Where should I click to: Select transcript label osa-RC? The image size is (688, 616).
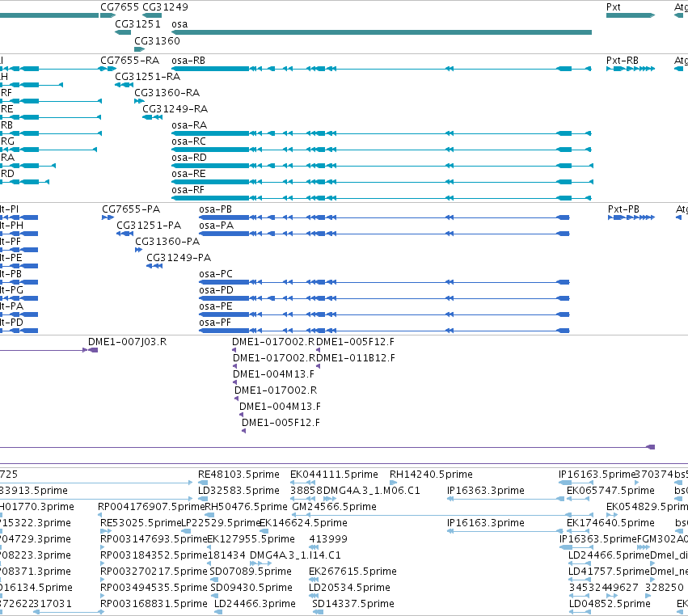pos(188,141)
